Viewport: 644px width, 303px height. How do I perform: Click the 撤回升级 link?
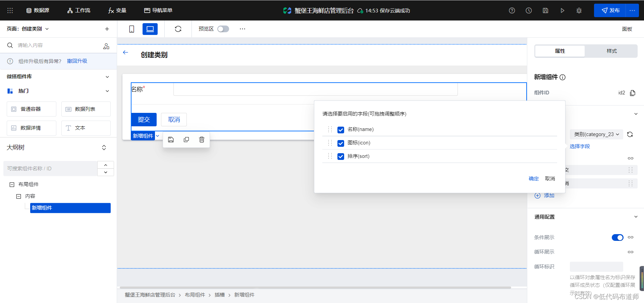coord(77,61)
